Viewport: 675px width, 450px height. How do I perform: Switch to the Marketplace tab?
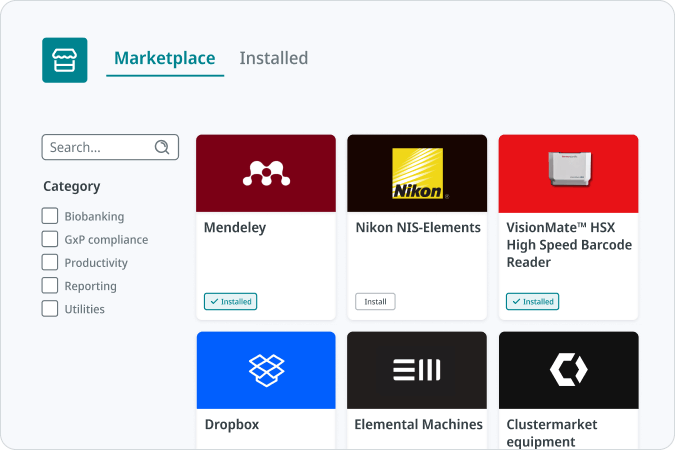pos(165,58)
